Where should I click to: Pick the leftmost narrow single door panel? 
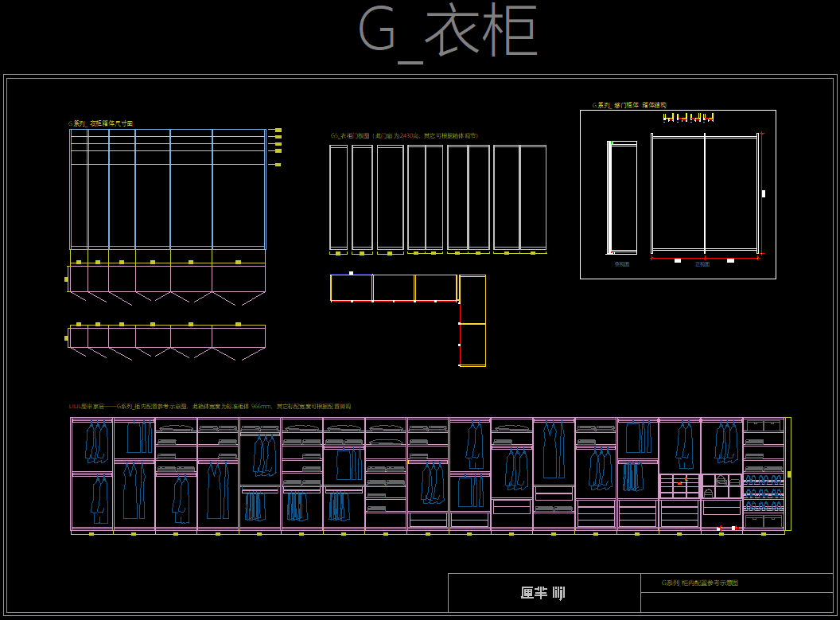point(339,197)
